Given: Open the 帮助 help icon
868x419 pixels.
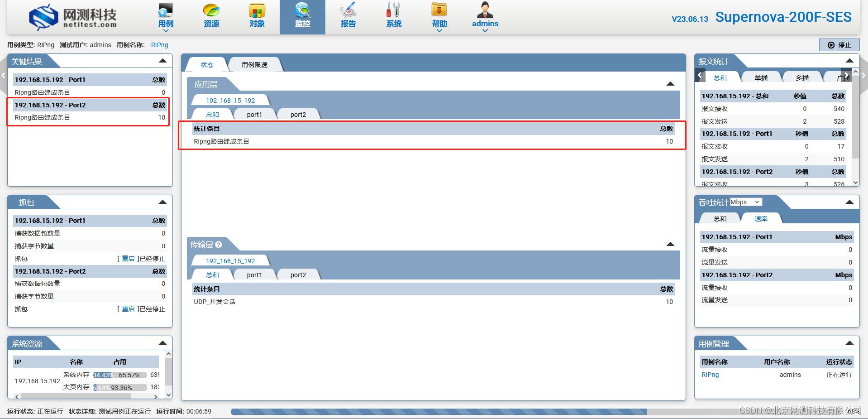Looking at the screenshot, I should coord(439,16).
